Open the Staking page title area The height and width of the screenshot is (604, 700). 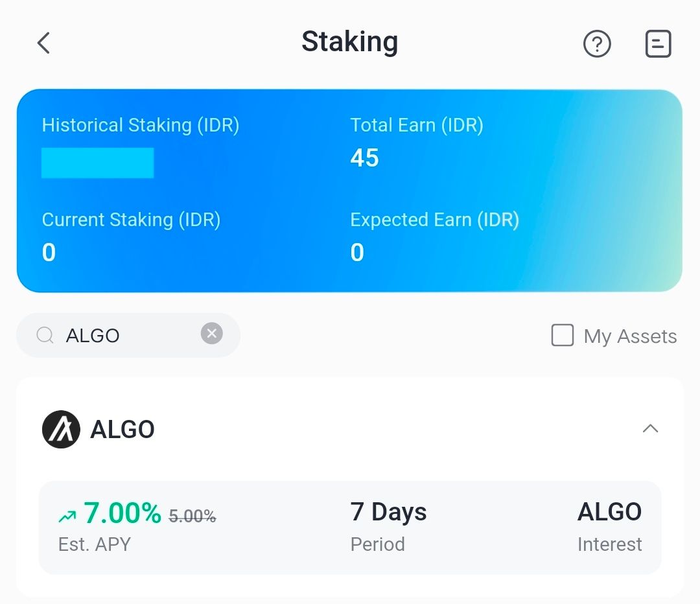point(350,42)
